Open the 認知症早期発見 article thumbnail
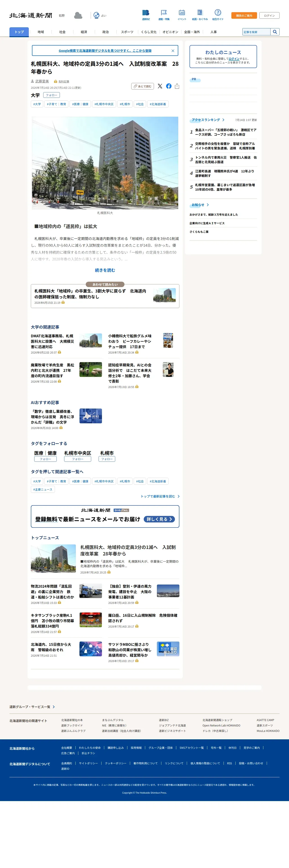This screenshot has width=289, height=868. tap(168, 370)
